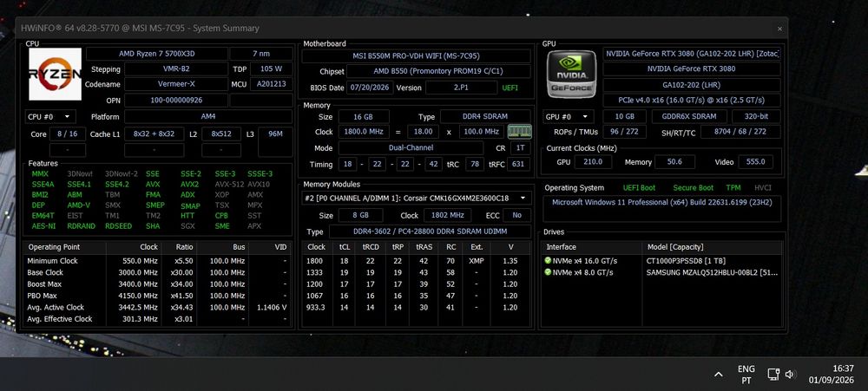Click the XMP entry in timings table
This screenshot has width=868, height=391.
pos(476,260)
